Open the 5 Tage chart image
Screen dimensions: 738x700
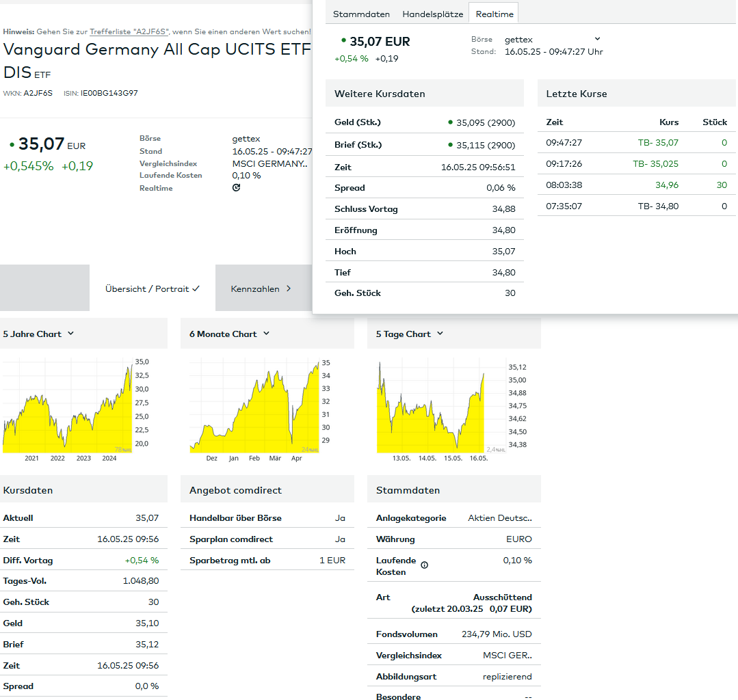(452, 409)
